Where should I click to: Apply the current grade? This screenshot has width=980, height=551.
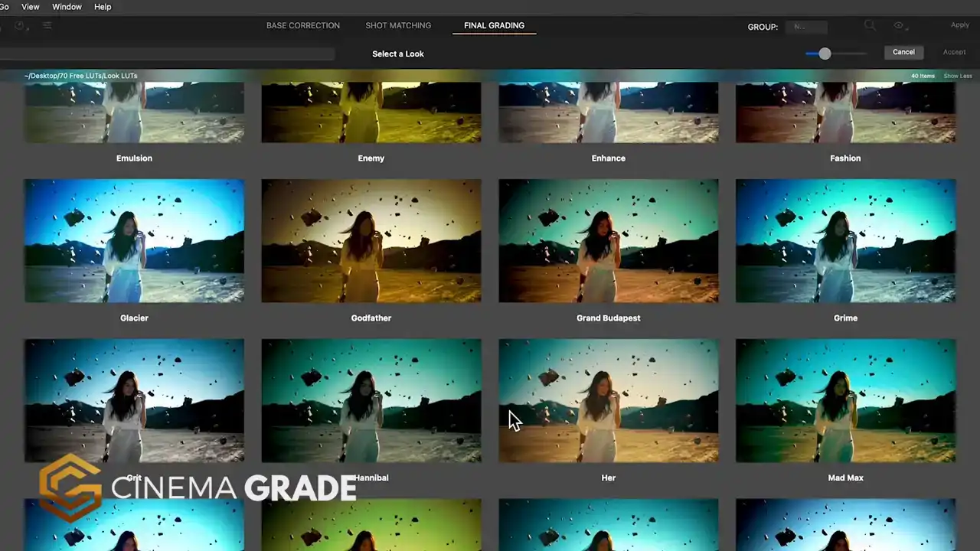[x=960, y=24]
